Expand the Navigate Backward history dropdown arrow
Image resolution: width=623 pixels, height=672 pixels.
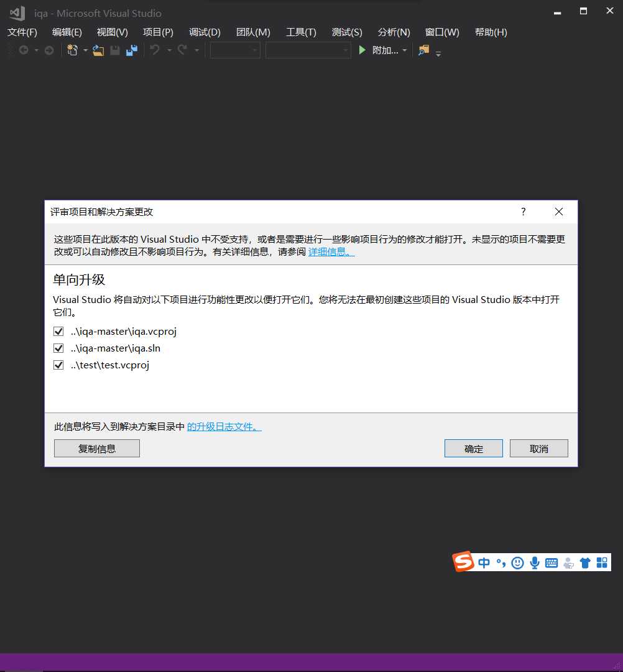click(37, 50)
